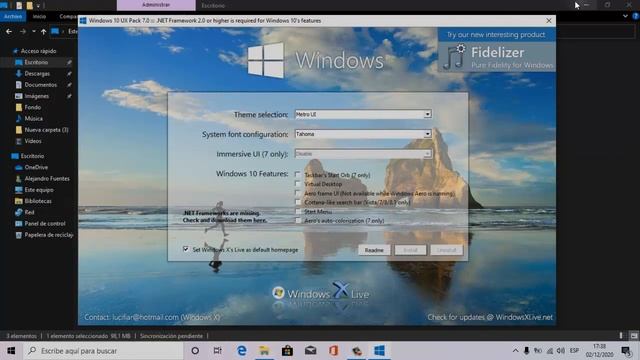Open Mail app from taskbar

coord(310,351)
